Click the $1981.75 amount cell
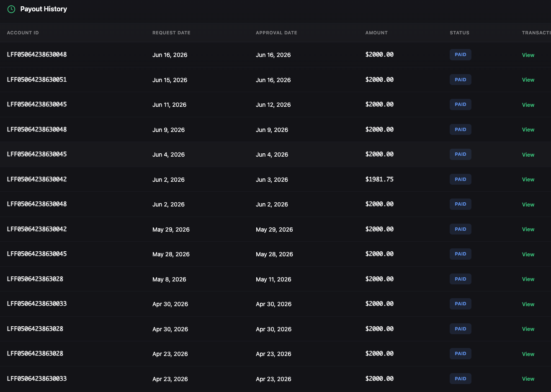This screenshot has height=392, width=551. (379, 179)
